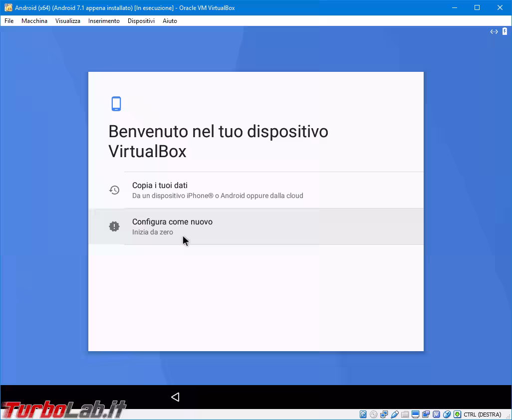Click the shared folders status icon
512x420 pixels.
(x=405, y=415)
